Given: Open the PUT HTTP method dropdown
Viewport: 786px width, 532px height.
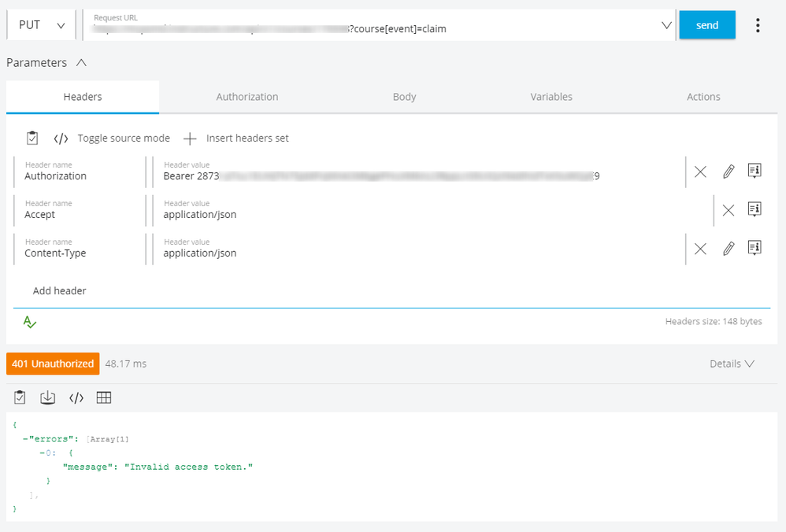Looking at the screenshot, I should pos(42,25).
